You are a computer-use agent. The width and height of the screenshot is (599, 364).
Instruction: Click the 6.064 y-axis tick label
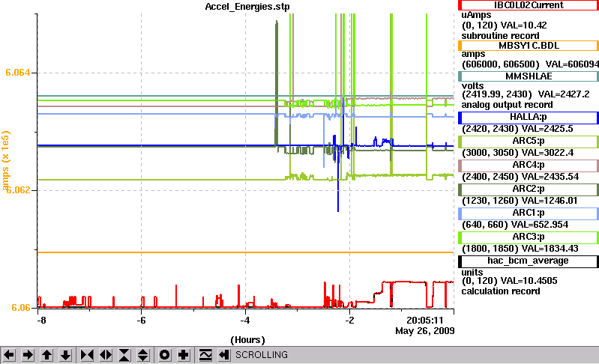17,73
